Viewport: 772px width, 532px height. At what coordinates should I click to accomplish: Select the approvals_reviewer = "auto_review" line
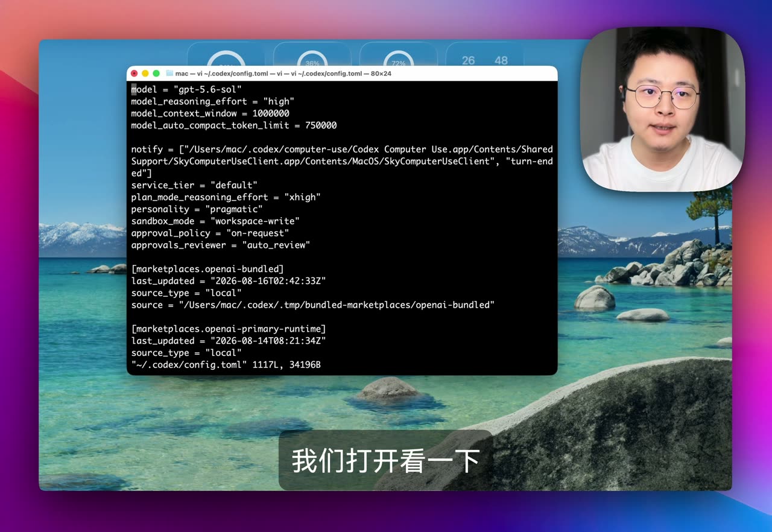coord(221,245)
